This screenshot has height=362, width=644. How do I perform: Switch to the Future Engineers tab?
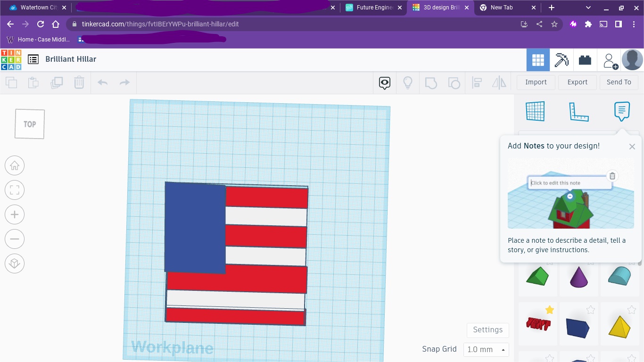click(374, 8)
